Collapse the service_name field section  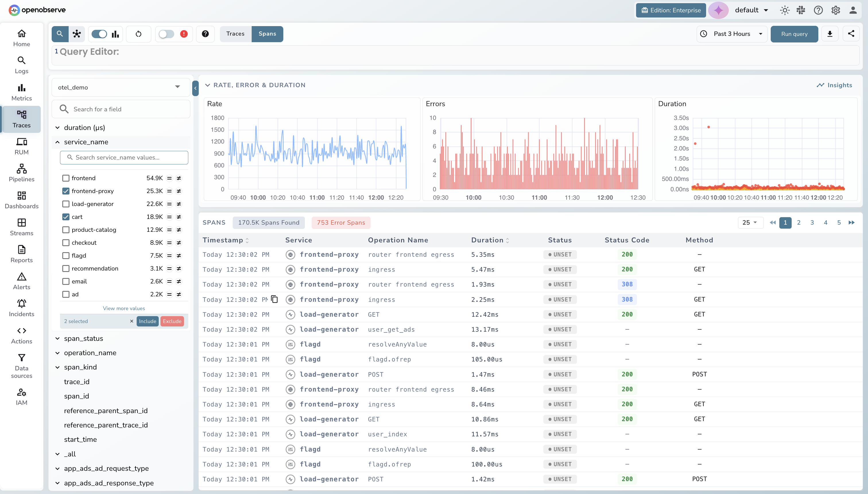(57, 142)
